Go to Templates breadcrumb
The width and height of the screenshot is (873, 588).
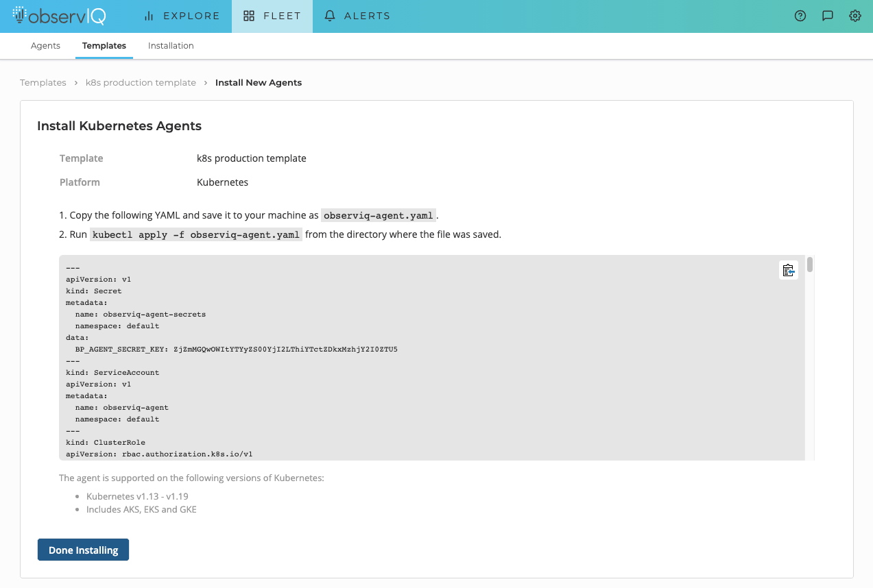point(43,82)
